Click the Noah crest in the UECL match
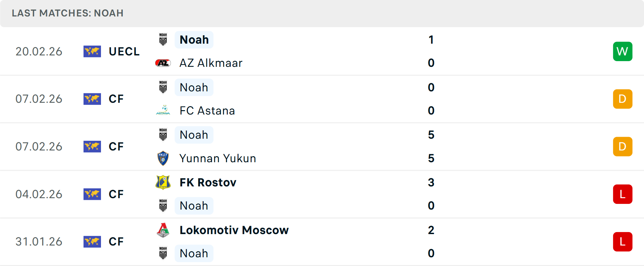The image size is (644, 266). tap(163, 40)
